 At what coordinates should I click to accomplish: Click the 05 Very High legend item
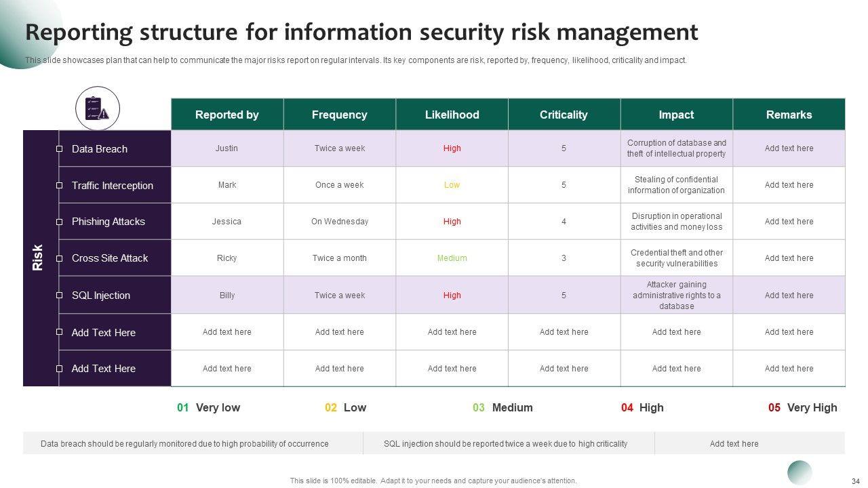coord(802,407)
